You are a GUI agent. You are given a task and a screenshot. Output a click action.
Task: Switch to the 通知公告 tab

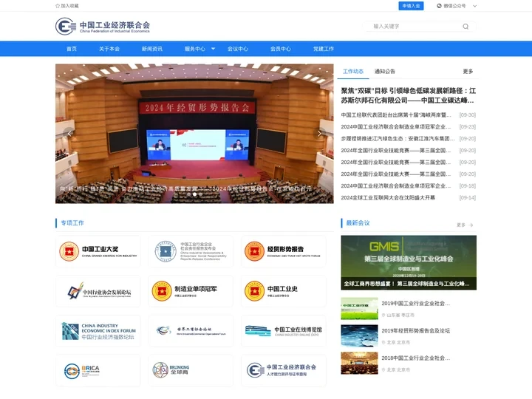(385, 71)
